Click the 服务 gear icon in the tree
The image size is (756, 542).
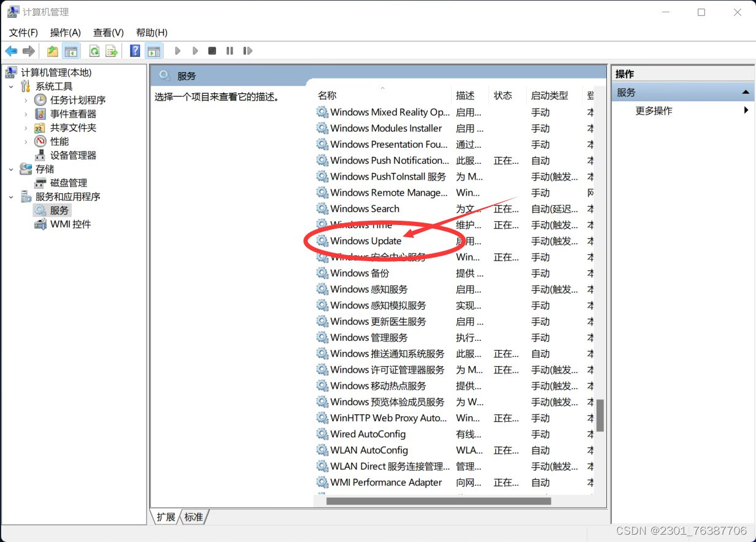40,210
